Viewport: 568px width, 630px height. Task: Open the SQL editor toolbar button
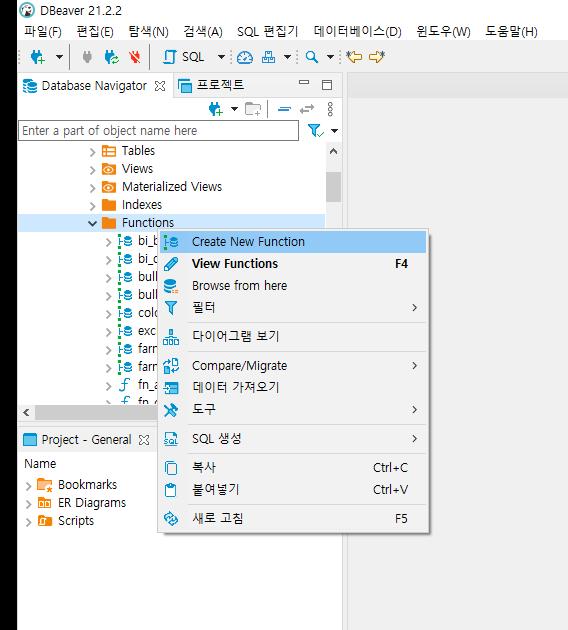(183, 57)
